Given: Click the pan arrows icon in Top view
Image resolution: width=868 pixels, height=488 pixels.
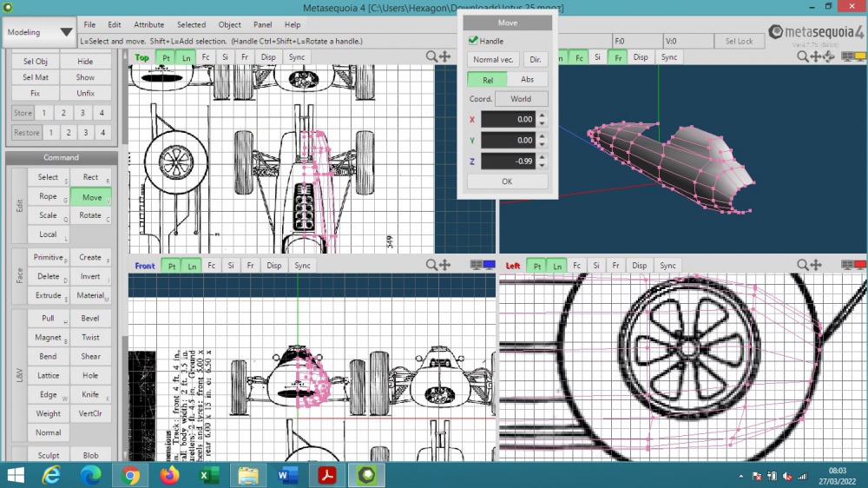Looking at the screenshot, I should pyautogui.click(x=444, y=56).
